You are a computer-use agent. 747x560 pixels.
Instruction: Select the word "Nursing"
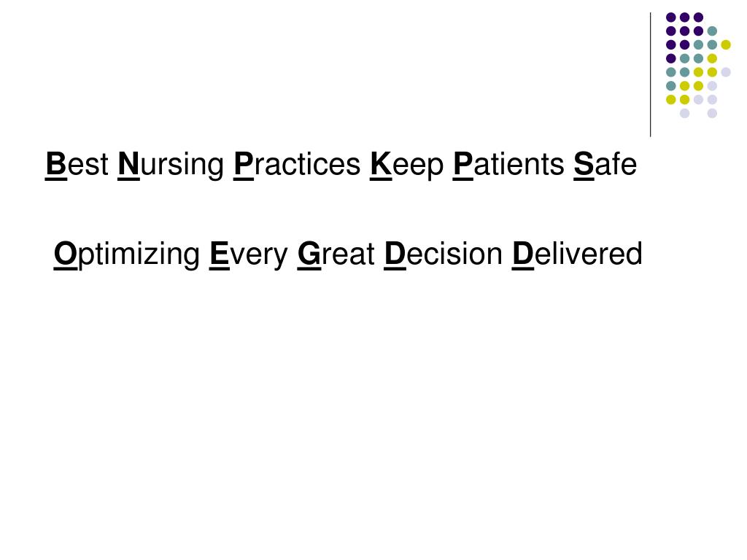(171, 166)
